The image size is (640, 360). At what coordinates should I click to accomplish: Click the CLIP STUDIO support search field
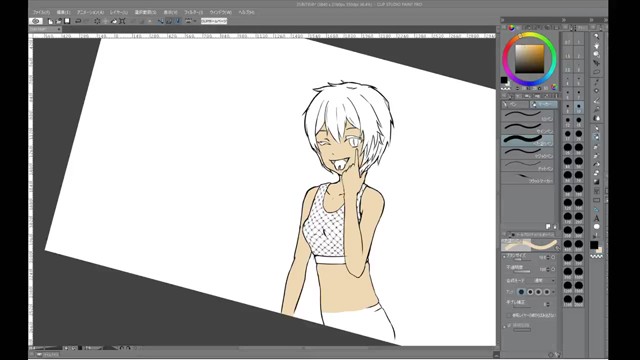(x=213, y=21)
